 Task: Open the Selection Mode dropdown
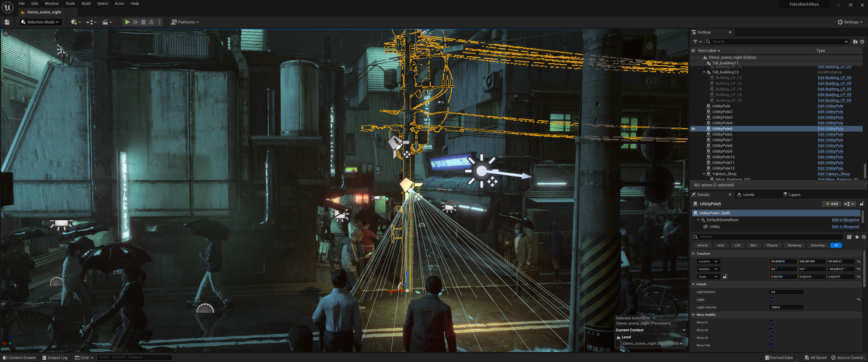pos(40,22)
